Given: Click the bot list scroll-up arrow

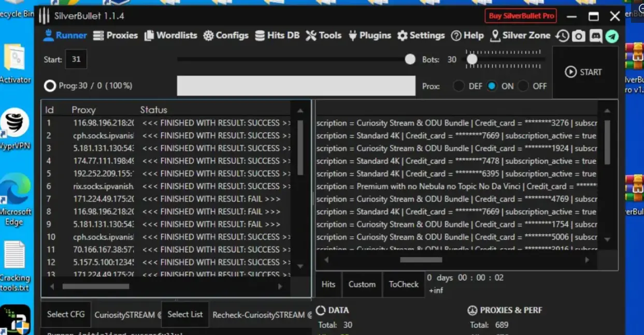Looking at the screenshot, I should point(300,111).
